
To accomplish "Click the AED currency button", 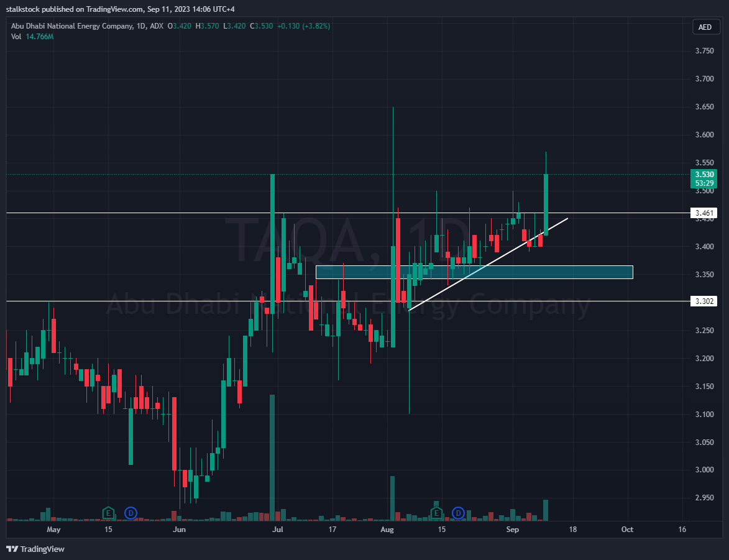I will point(705,27).
